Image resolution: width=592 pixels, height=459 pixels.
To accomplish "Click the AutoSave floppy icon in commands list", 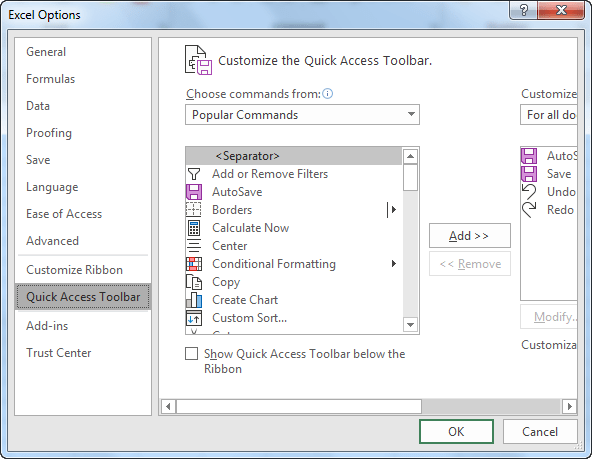I will (x=194, y=192).
